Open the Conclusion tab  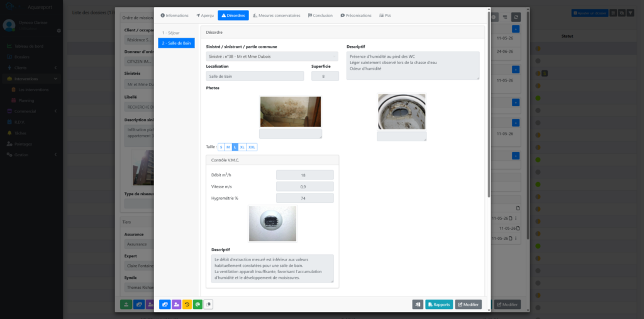320,16
